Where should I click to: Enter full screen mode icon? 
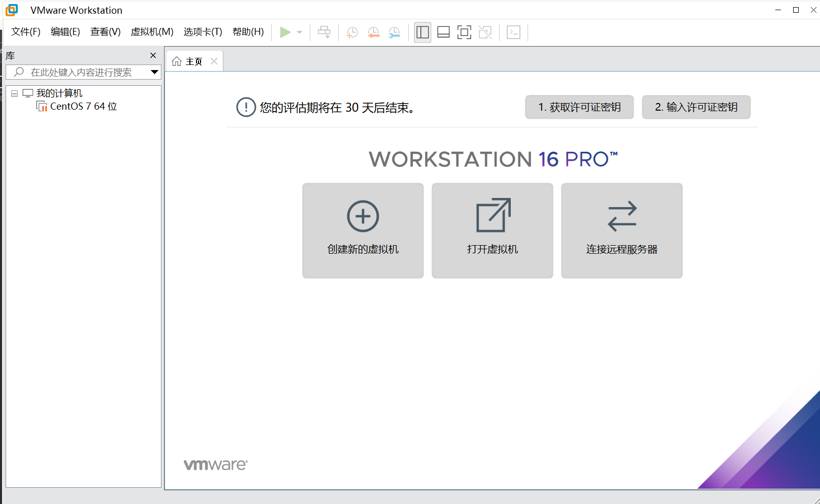[464, 32]
